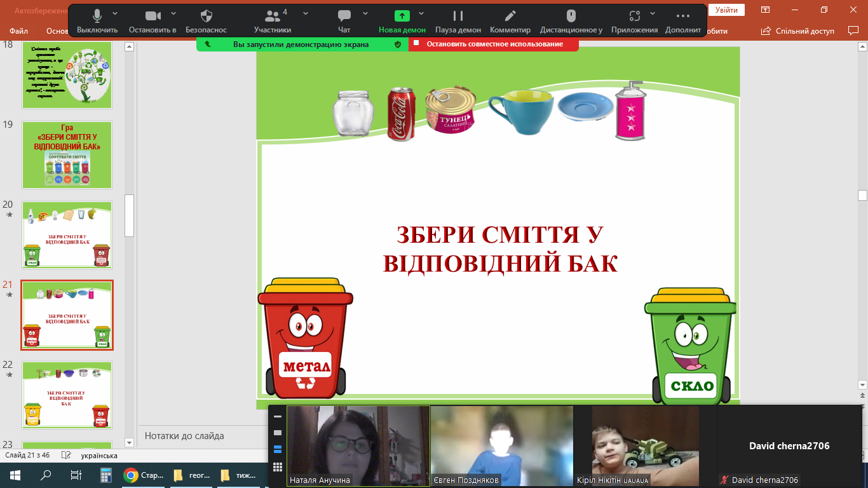Minimize the Zoom video panel

(278, 417)
